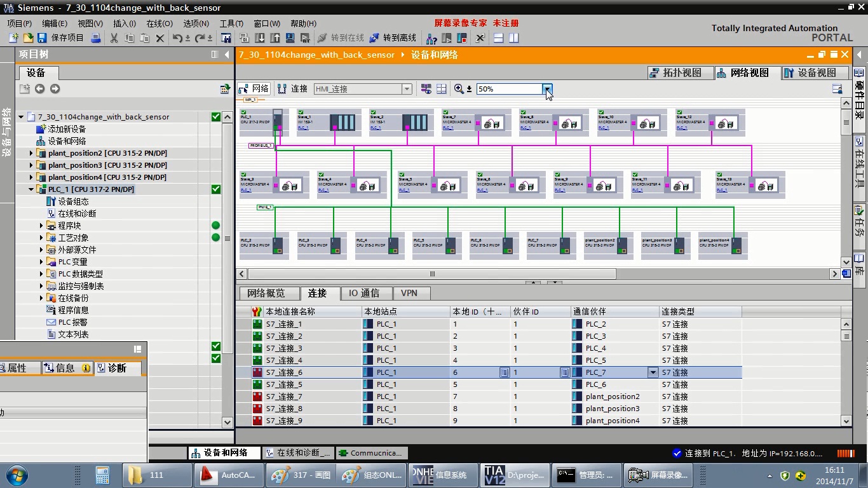
Task: Click the new project toolbar icon
Action: [13, 38]
